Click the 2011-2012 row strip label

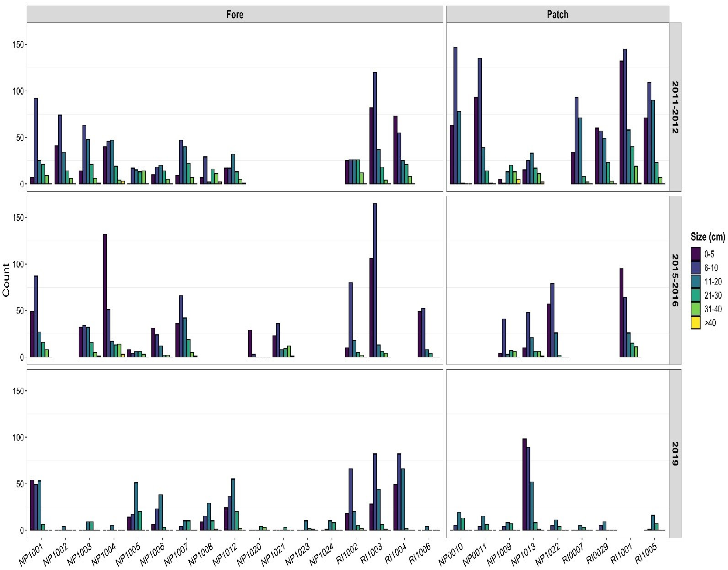click(x=675, y=107)
